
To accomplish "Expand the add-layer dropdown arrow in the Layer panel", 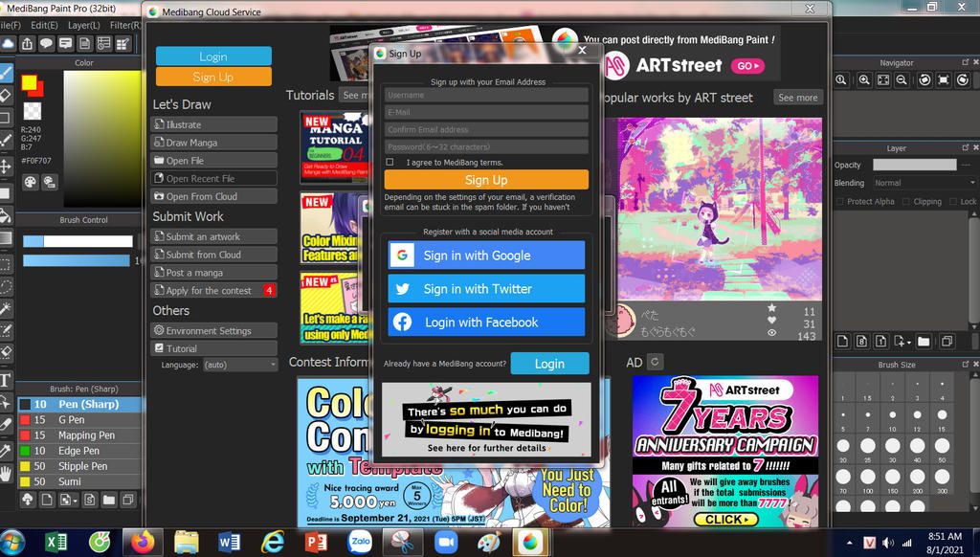I will (907, 342).
